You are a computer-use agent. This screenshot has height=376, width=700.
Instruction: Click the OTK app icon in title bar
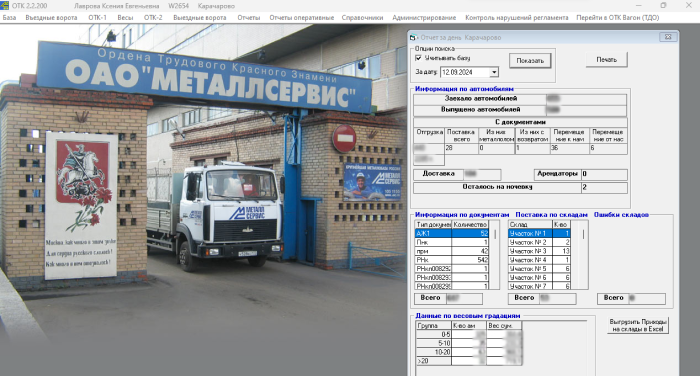point(4,5)
